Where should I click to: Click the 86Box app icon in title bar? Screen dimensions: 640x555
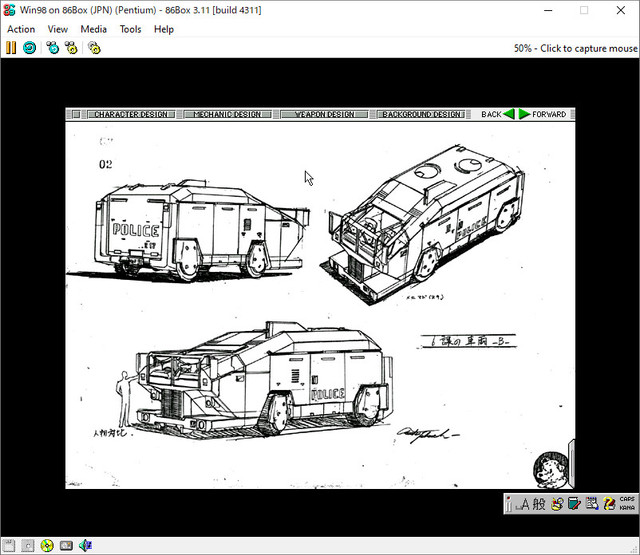9,10
